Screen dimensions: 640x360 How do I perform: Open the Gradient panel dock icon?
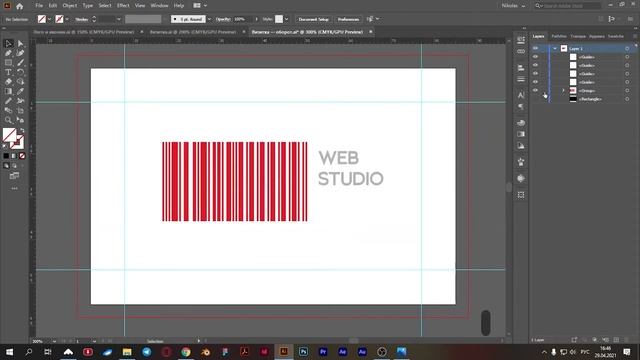coord(521,134)
